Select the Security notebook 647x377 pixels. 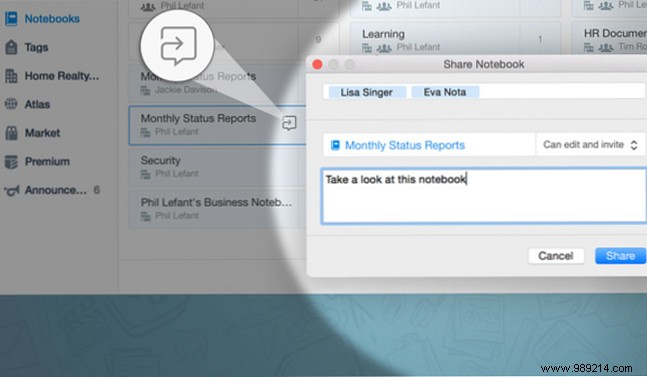click(x=217, y=167)
